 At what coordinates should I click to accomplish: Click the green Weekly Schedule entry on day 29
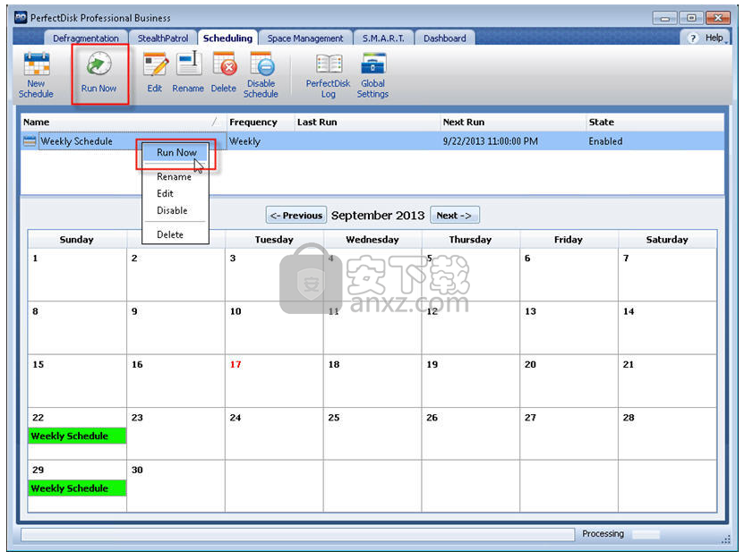pos(77,488)
